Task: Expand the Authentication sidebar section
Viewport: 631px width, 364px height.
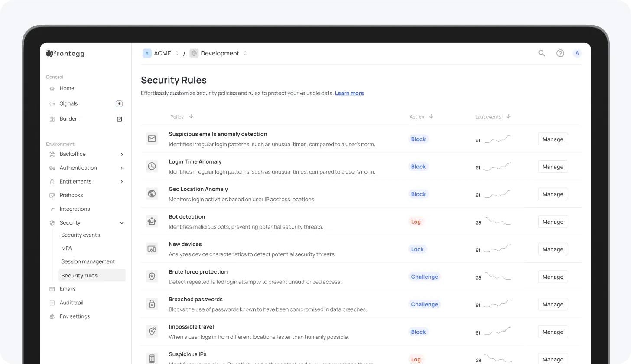Action: point(122,168)
